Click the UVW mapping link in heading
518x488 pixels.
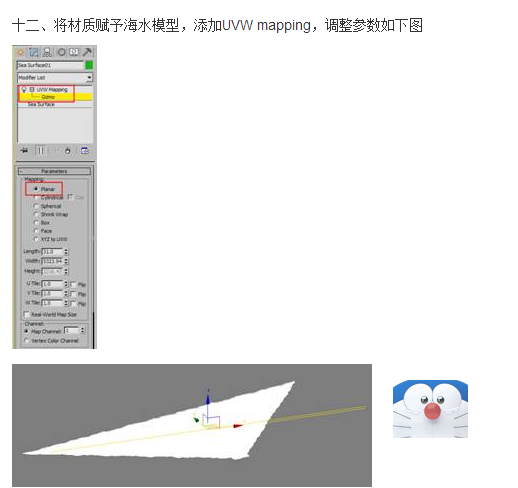point(266,25)
